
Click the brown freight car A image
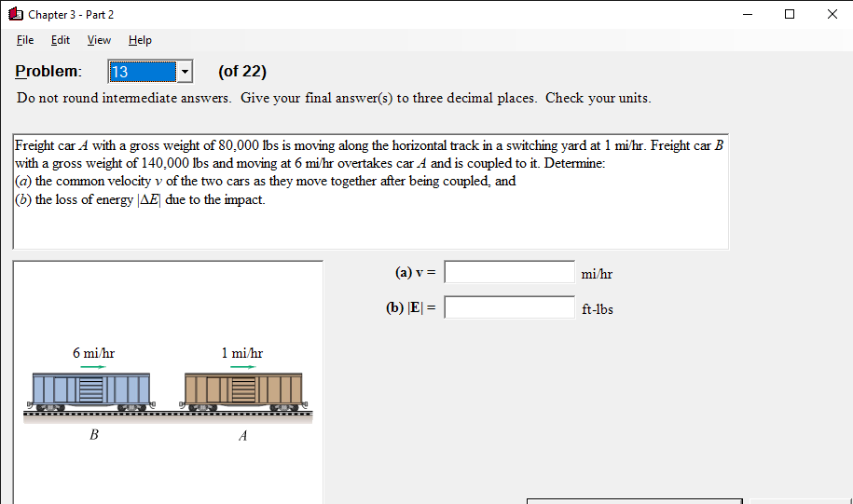point(243,391)
